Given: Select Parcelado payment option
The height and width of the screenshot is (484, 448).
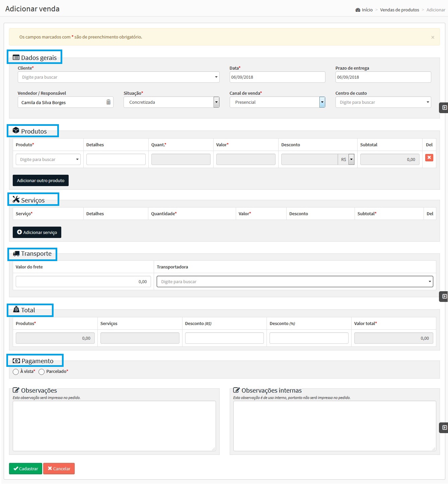Looking at the screenshot, I should [x=42, y=372].
